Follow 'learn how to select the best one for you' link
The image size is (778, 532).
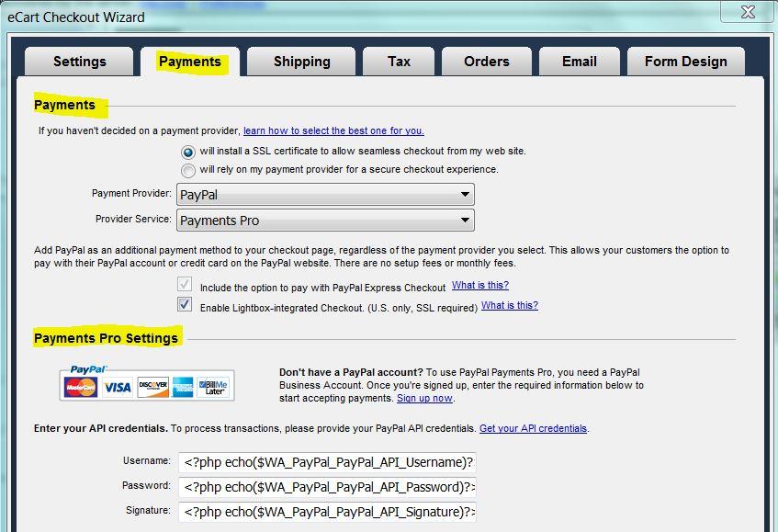334,131
